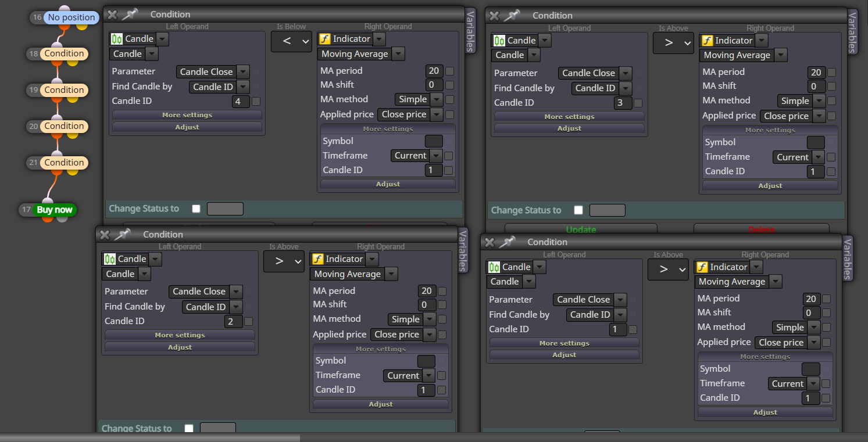Click the Candle icon in the bottom-right panel
The height and width of the screenshot is (442, 868).
coord(494,267)
